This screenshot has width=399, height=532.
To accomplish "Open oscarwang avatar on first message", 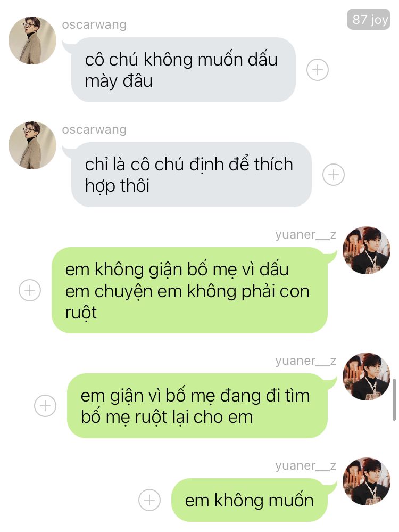I will tap(32, 40).
